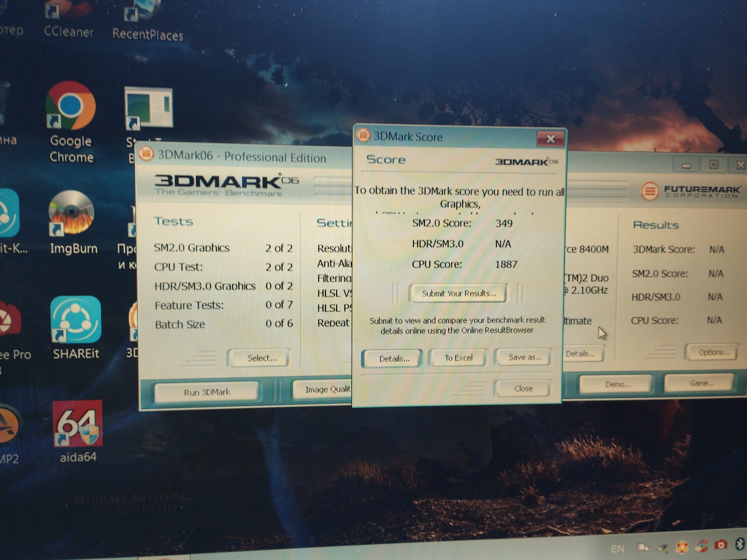Click the SM2.0 Score value 349

click(x=503, y=223)
